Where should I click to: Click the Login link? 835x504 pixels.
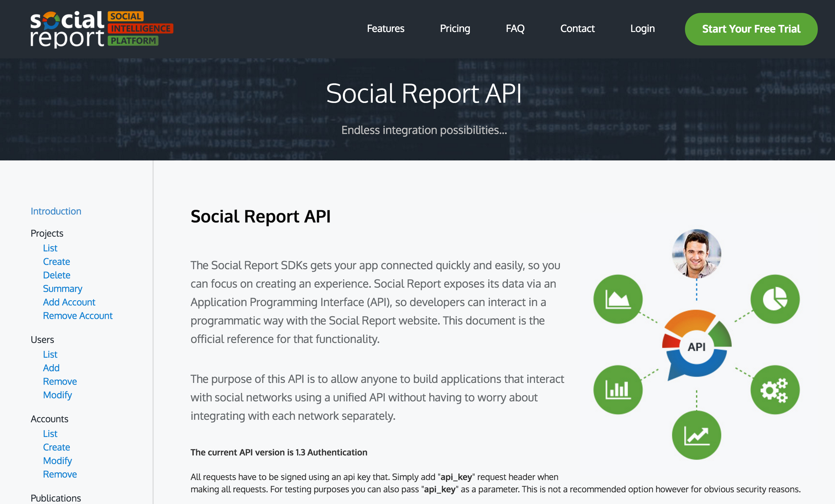click(642, 29)
